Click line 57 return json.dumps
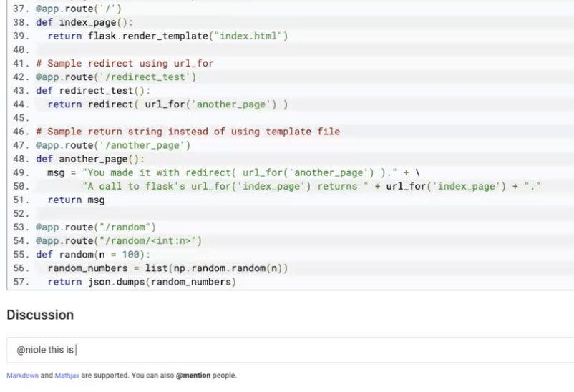 142,282
